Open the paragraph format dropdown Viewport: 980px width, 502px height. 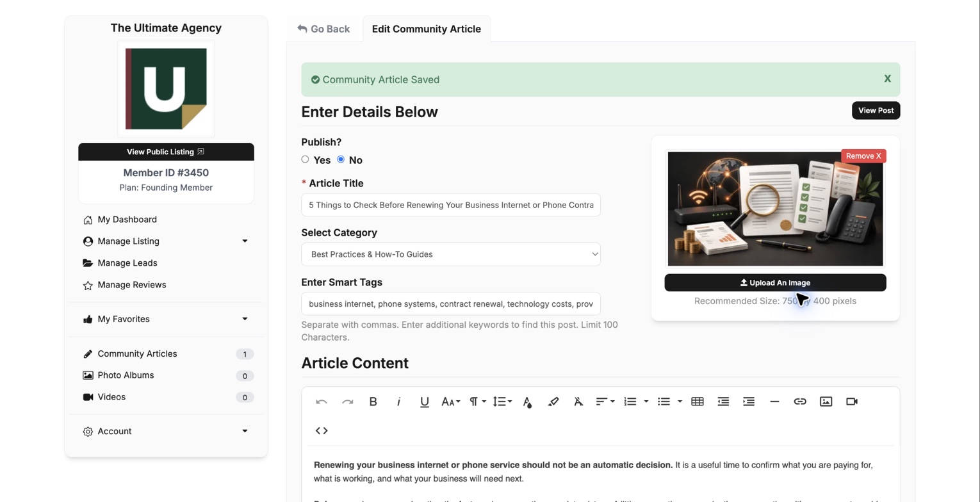pyautogui.click(x=478, y=401)
